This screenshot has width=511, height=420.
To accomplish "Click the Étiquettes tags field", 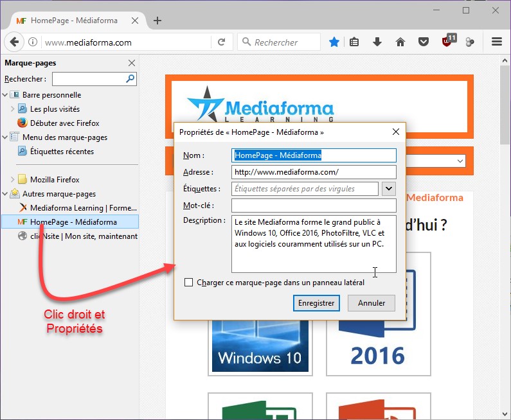I will (x=305, y=189).
